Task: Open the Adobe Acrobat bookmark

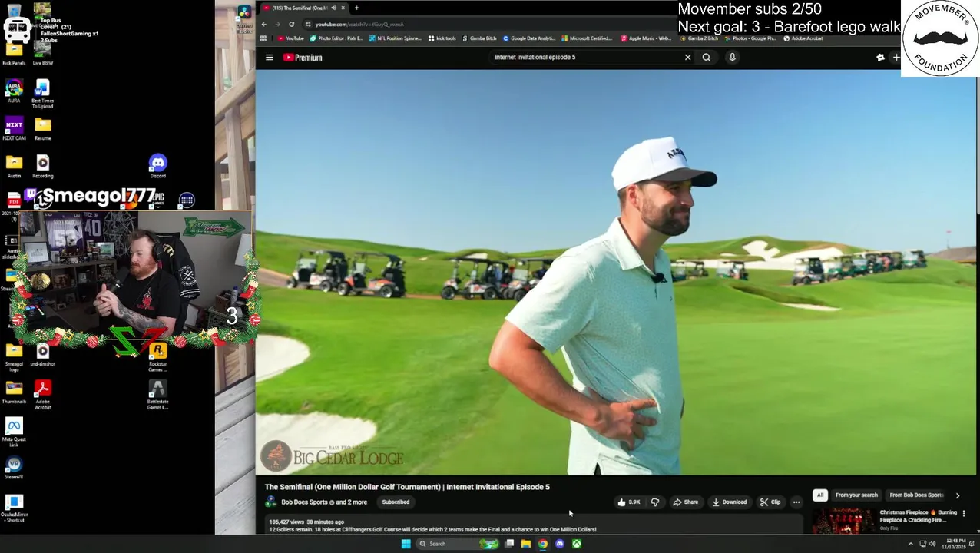Action: click(x=805, y=38)
